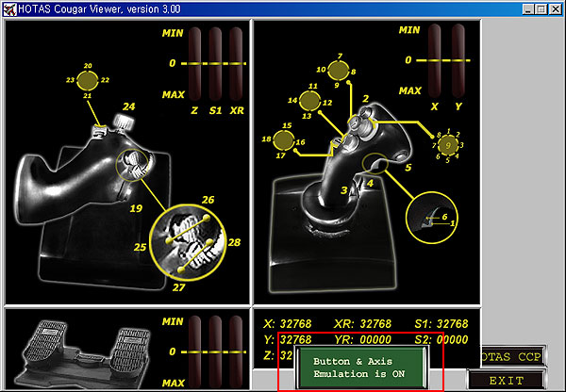
Task: Click label 27 below the magnified switch
Action: click(178, 287)
